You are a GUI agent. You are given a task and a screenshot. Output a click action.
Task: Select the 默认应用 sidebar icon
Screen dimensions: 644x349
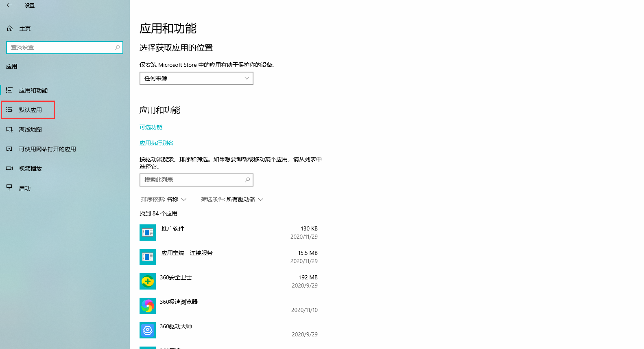(9, 110)
